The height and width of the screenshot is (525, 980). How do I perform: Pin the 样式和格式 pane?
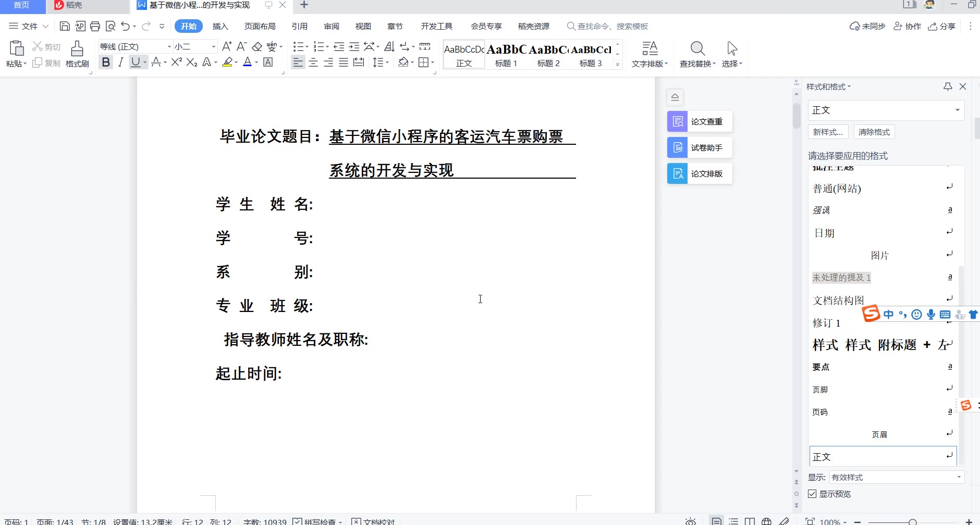coord(948,86)
